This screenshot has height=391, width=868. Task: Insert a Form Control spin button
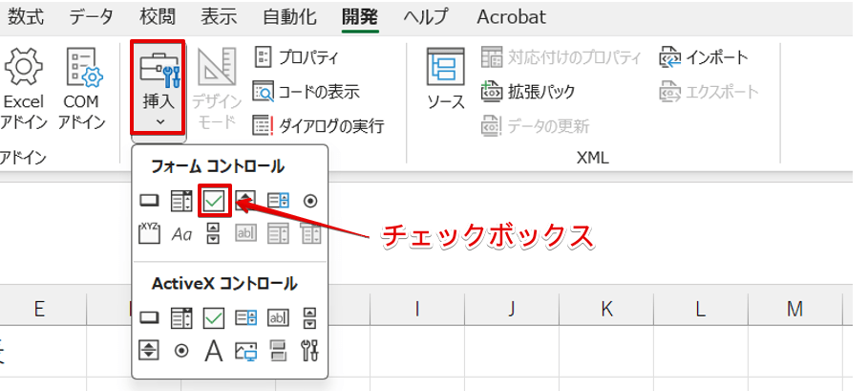[x=245, y=201]
